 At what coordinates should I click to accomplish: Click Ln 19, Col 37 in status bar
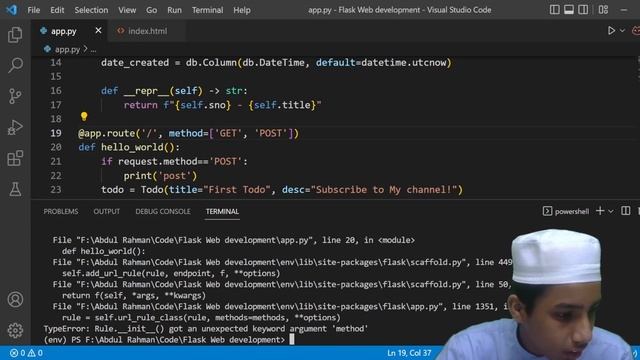point(409,353)
